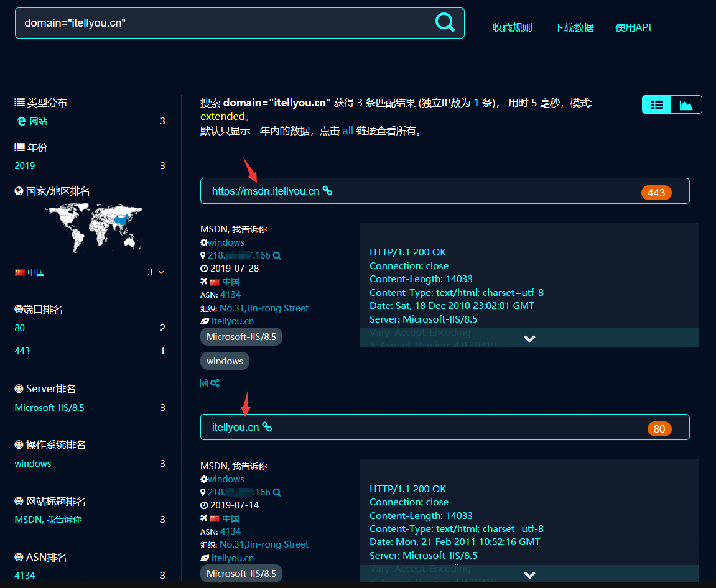Search IP magnifier icon in first result
This screenshot has width=716, height=588.
click(277, 255)
